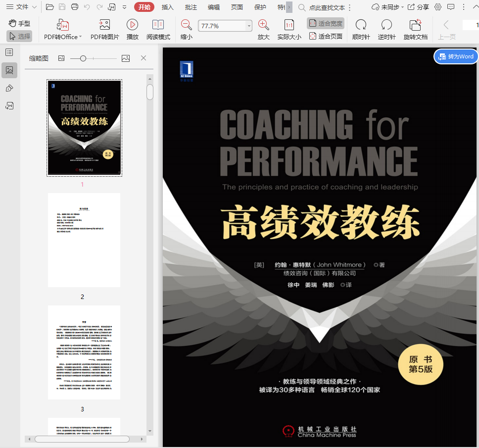This screenshot has width=479, height=448.
Task: Open the 未同步 sync status dropdown
Action: point(387,7)
